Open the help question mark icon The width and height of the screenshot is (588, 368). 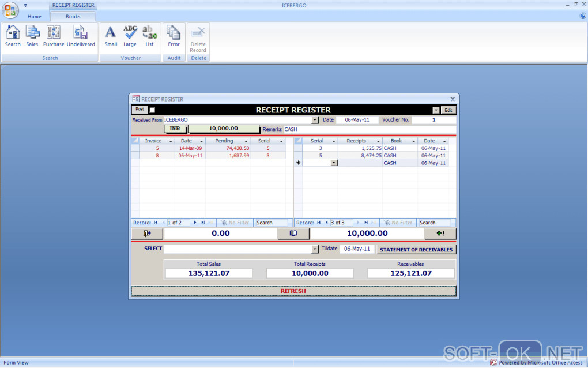pyautogui.click(x=583, y=16)
